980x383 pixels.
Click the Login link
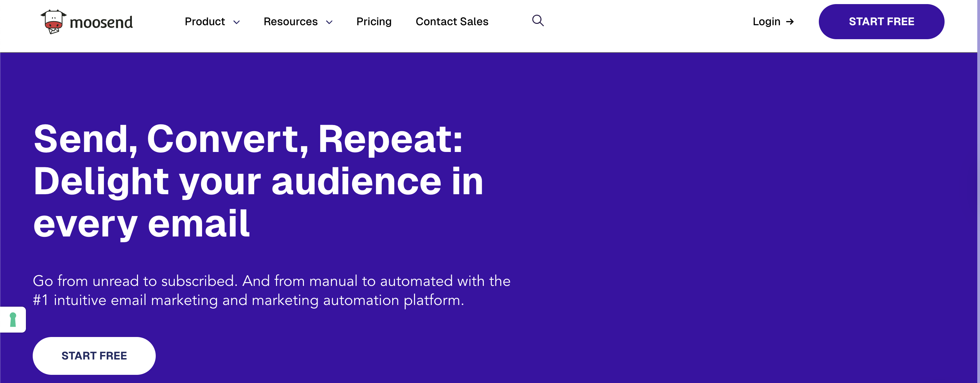point(766,22)
